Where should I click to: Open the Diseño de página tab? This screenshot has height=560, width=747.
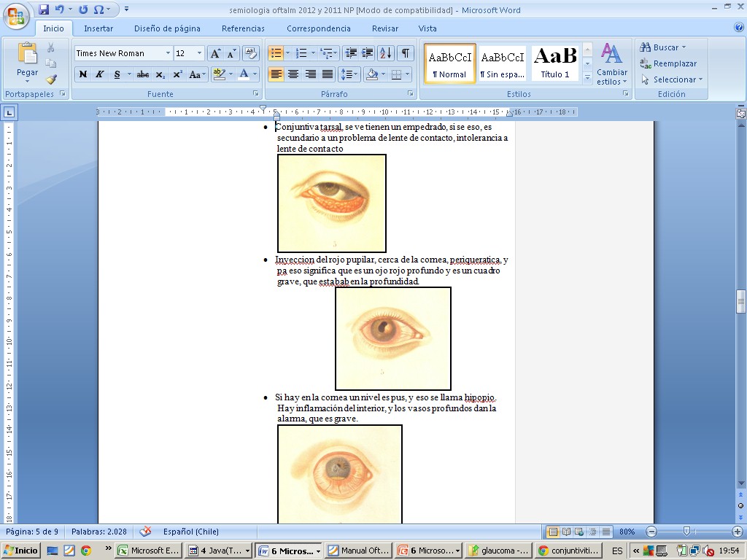point(167,28)
